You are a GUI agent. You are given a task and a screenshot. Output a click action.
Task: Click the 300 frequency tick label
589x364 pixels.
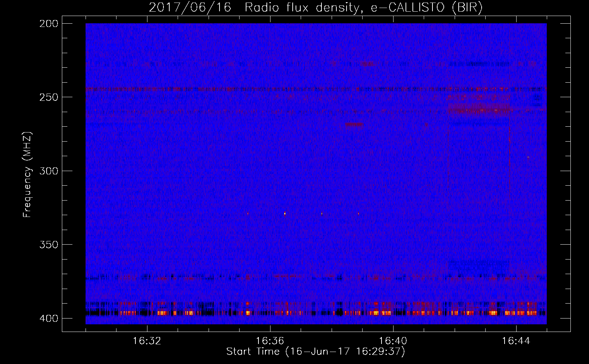(48, 171)
